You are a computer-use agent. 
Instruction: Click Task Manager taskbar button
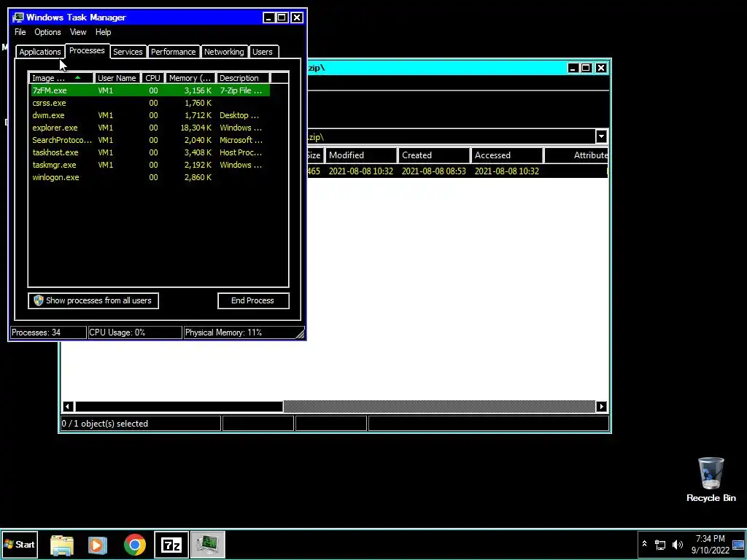pyautogui.click(x=208, y=544)
